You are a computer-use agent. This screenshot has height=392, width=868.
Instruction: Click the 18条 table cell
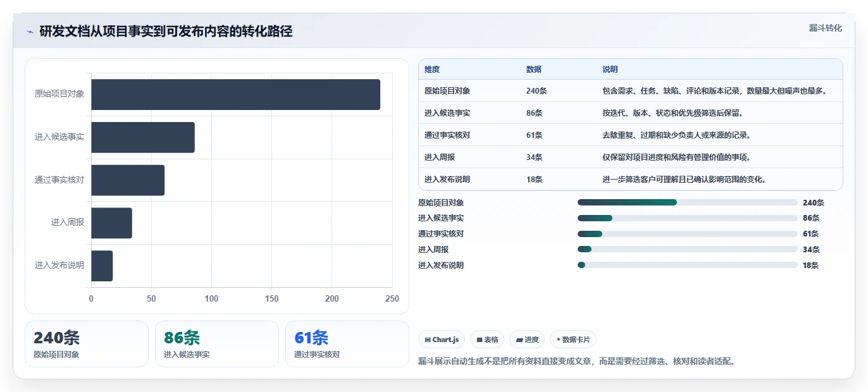click(534, 180)
